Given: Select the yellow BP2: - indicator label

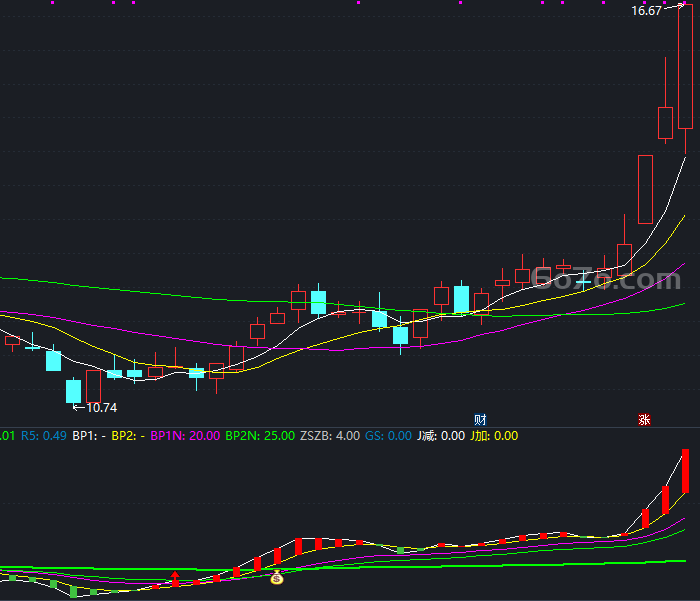Looking at the screenshot, I should 128,436.
